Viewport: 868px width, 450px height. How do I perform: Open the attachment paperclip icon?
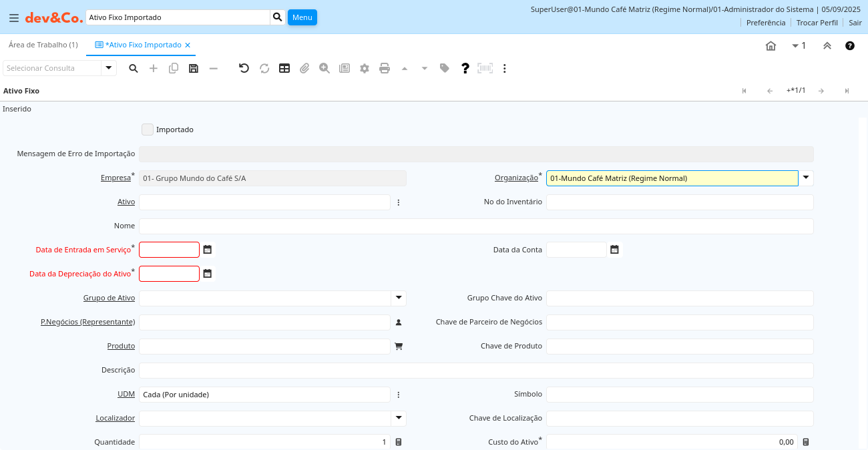click(x=304, y=68)
